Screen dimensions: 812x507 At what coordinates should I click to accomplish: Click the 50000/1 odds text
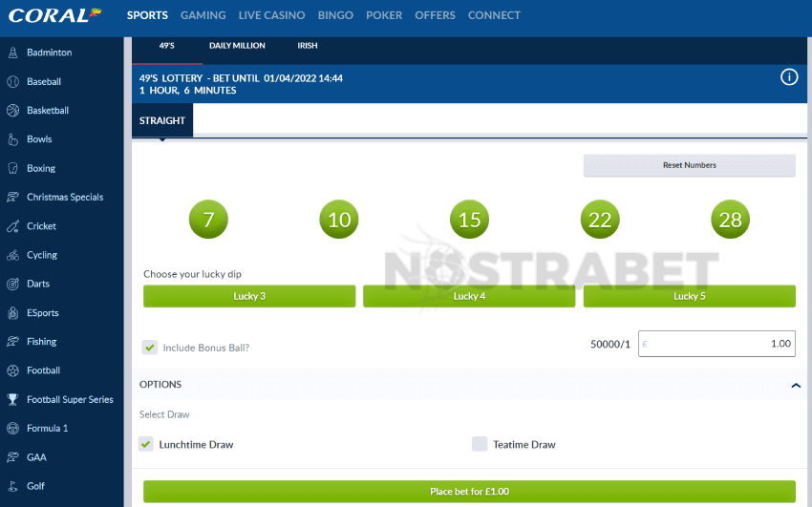(610, 344)
